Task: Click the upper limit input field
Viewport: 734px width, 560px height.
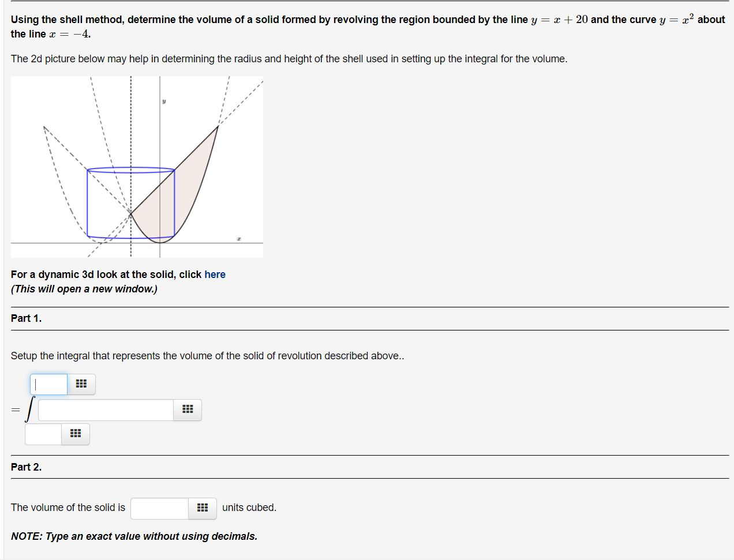Action: click(49, 384)
